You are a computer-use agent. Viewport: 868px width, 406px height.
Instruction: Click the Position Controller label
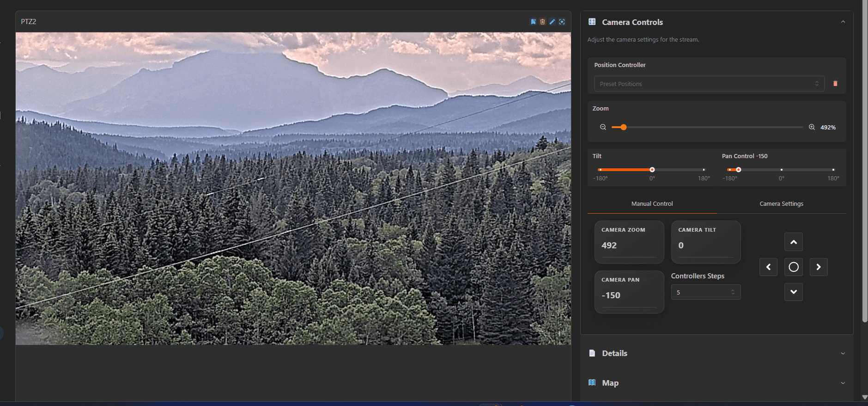(620, 65)
